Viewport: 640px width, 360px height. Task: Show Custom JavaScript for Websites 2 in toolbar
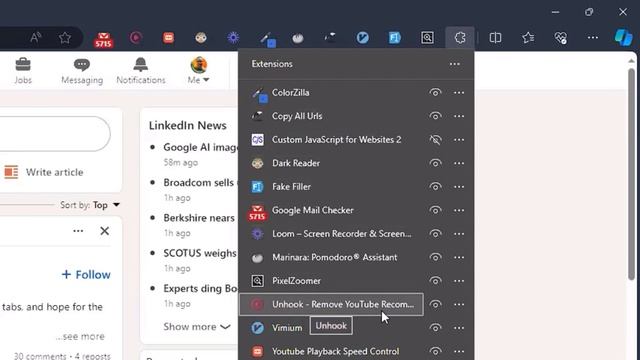(x=435, y=140)
